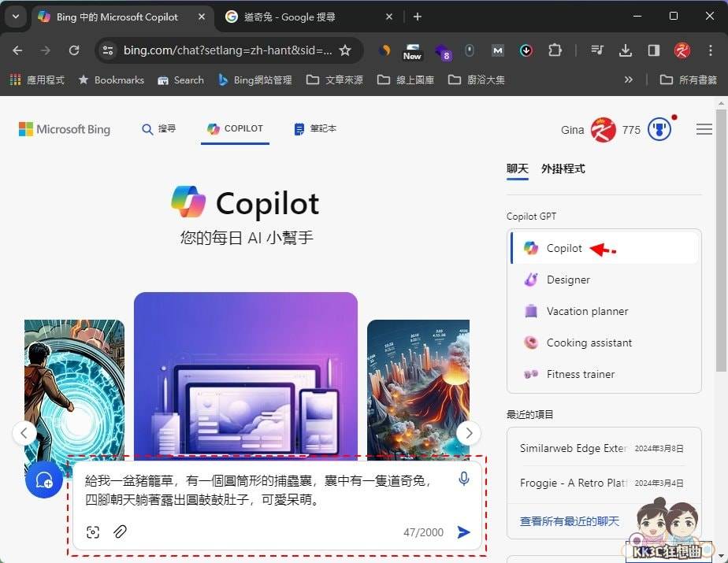Select Vacation planner GPT

point(604,312)
